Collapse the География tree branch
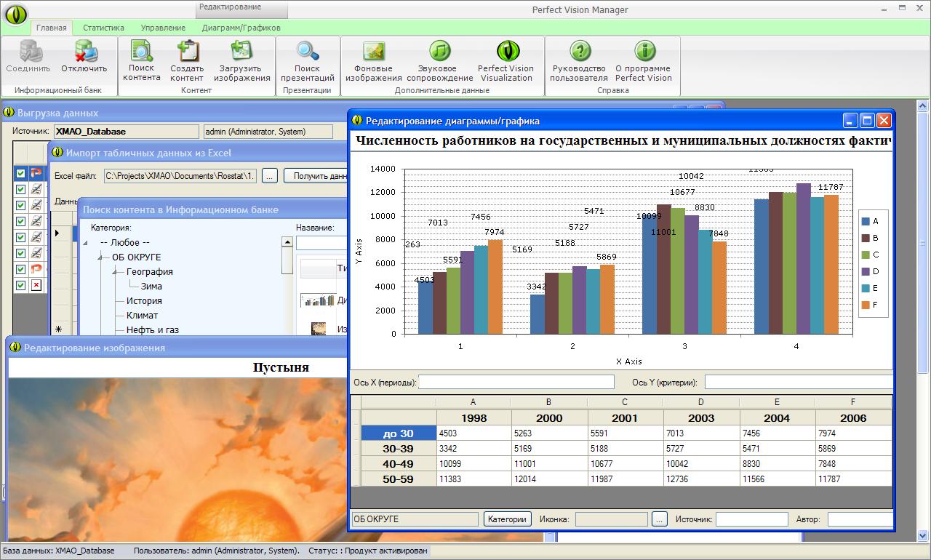931x560 pixels. point(115,272)
